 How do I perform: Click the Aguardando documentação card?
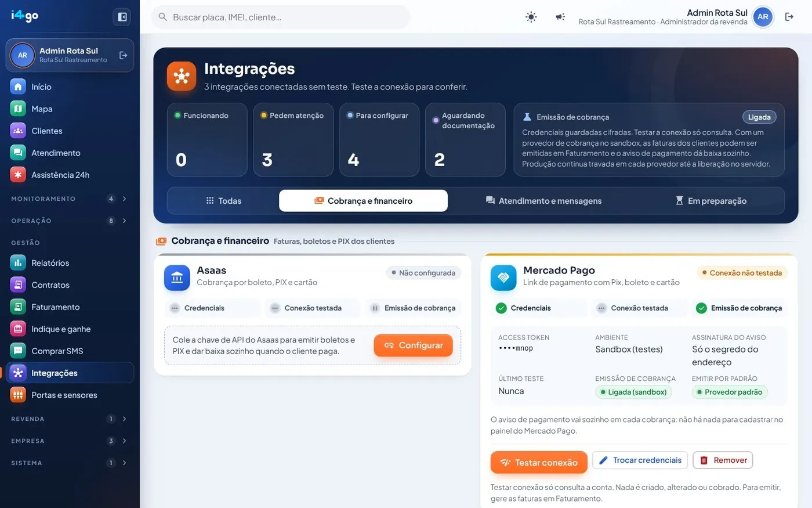coord(465,140)
